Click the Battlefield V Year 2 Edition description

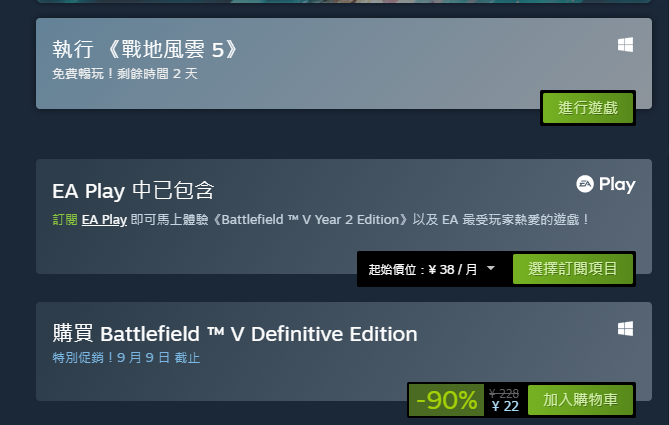pos(320,220)
